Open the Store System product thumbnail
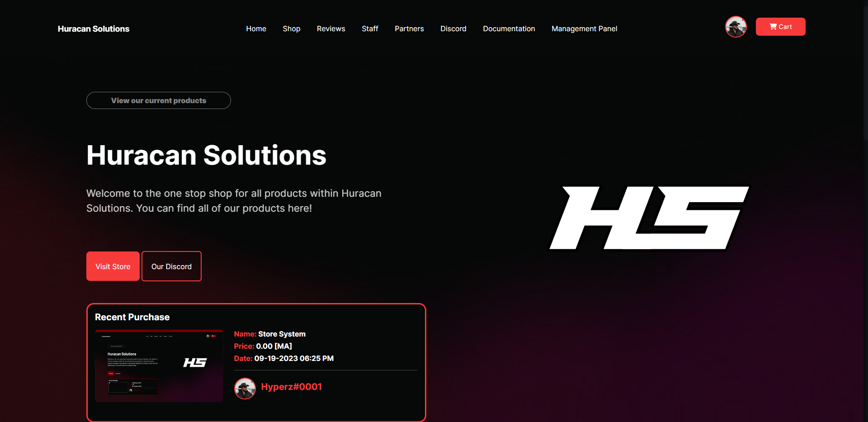 159,366
